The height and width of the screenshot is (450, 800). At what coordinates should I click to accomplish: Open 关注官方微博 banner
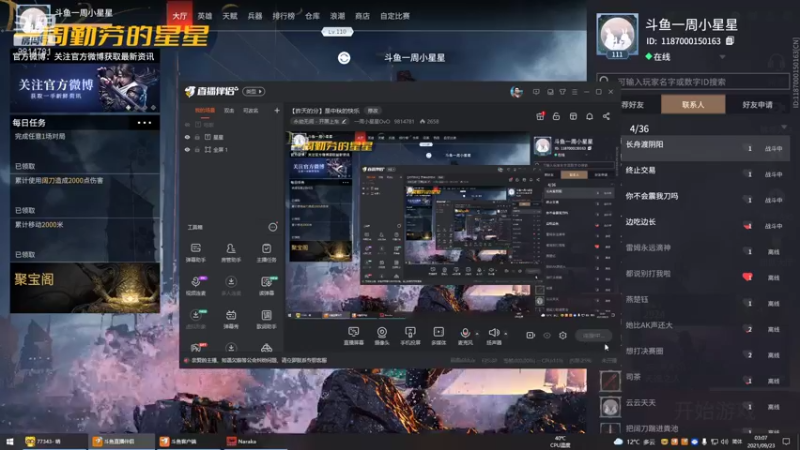point(85,88)
